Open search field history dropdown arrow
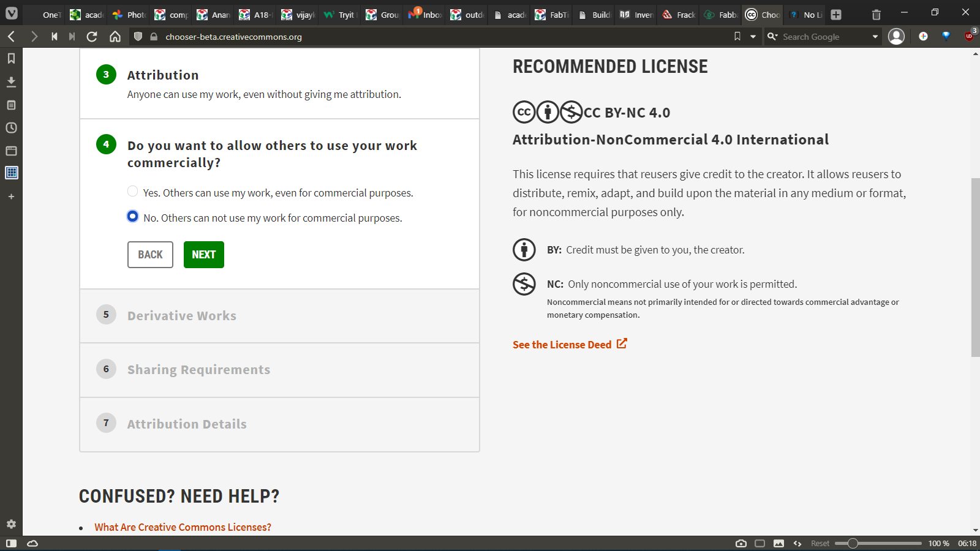980x551 pixels. click(x=875, y=37)
